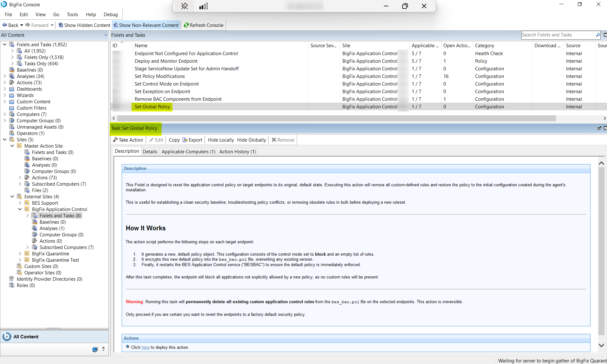Click the fixlet list horizontal scrollbar
The width and height of the screenshot is (607, 364).
[337, 118]
